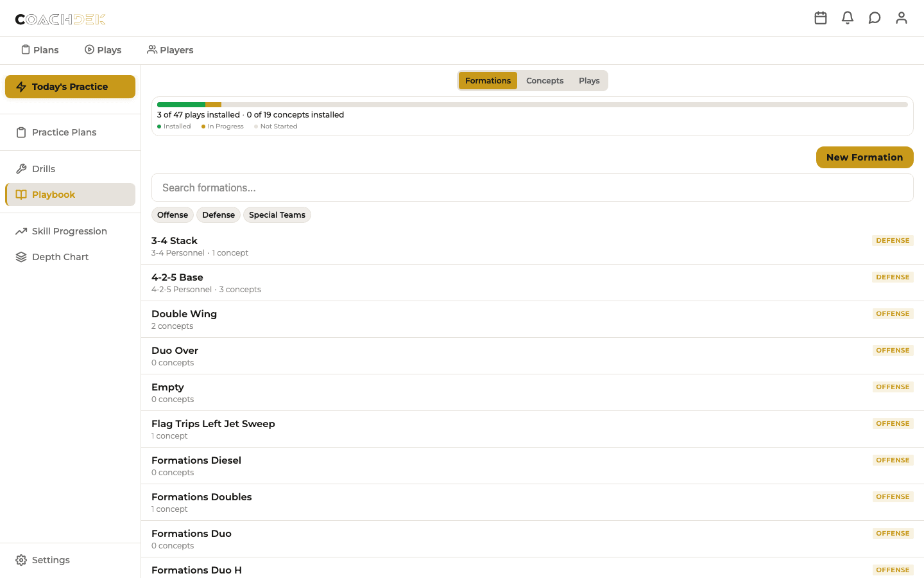
Task: Open the chat messages icon
Action: tap(875, 18)
